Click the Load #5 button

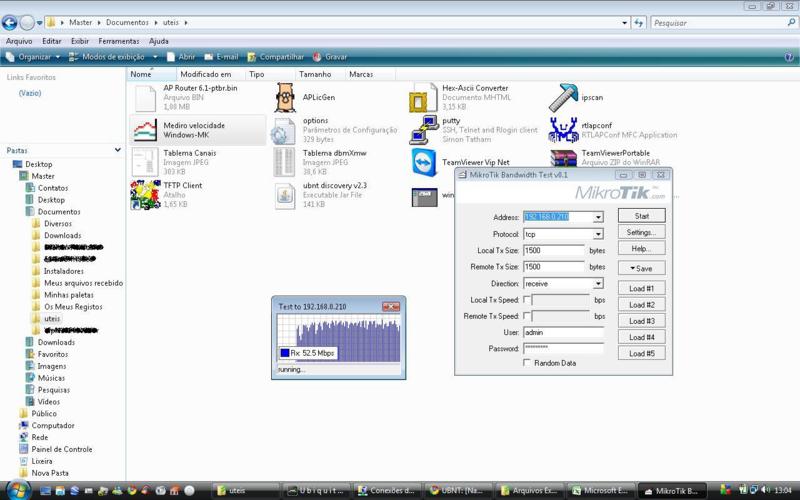point(641,354)
